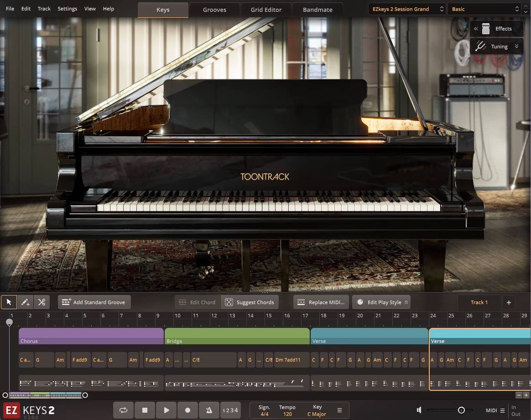
Task: Start playback with the play button
Action: 166,410
